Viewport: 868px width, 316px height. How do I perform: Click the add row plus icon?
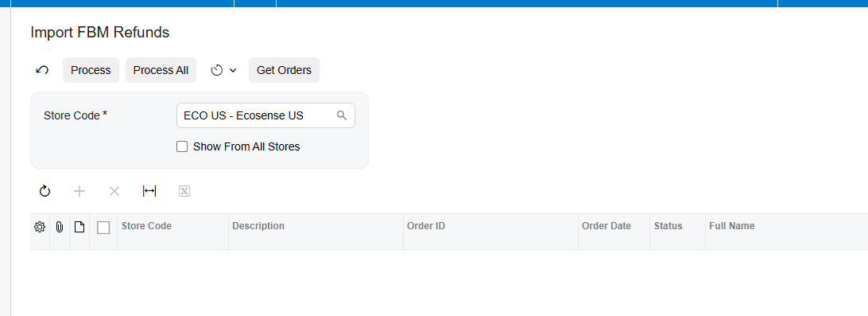point(79,191)
